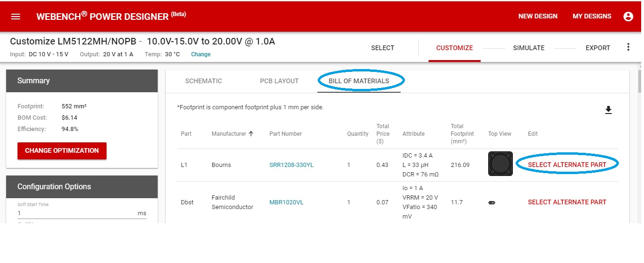
Task: Go to My Designs
Action: [592, 17]
